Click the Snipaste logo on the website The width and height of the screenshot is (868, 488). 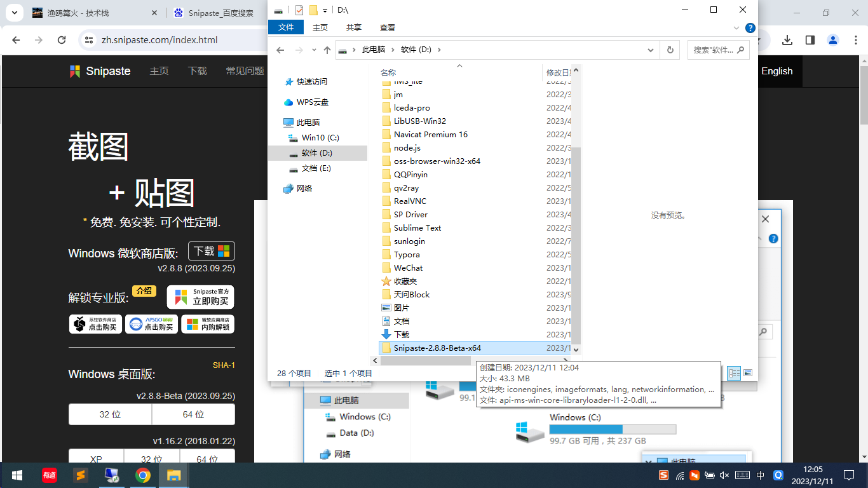tap(100, 71)
